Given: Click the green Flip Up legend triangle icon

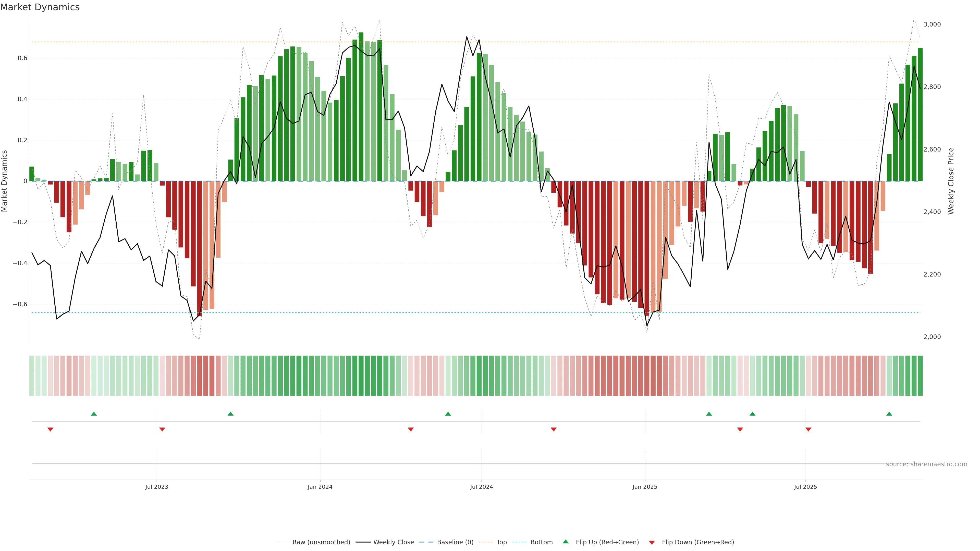Looking at the screenshot, I should click(x=566, y=542).
